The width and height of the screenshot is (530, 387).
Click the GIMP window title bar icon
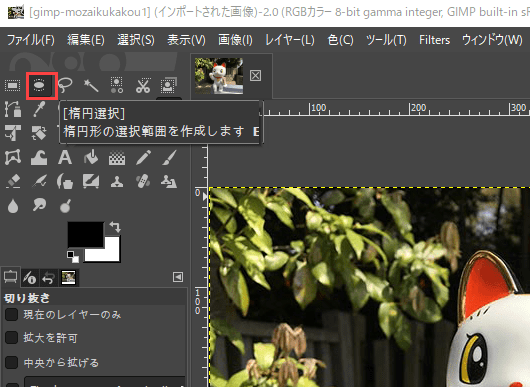tap(16, 13)
